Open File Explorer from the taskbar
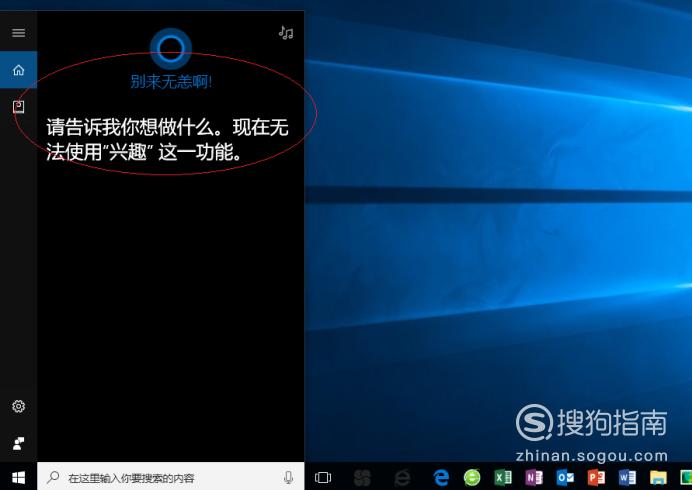Viewport: 692px width, 490px height. [658, 477]
